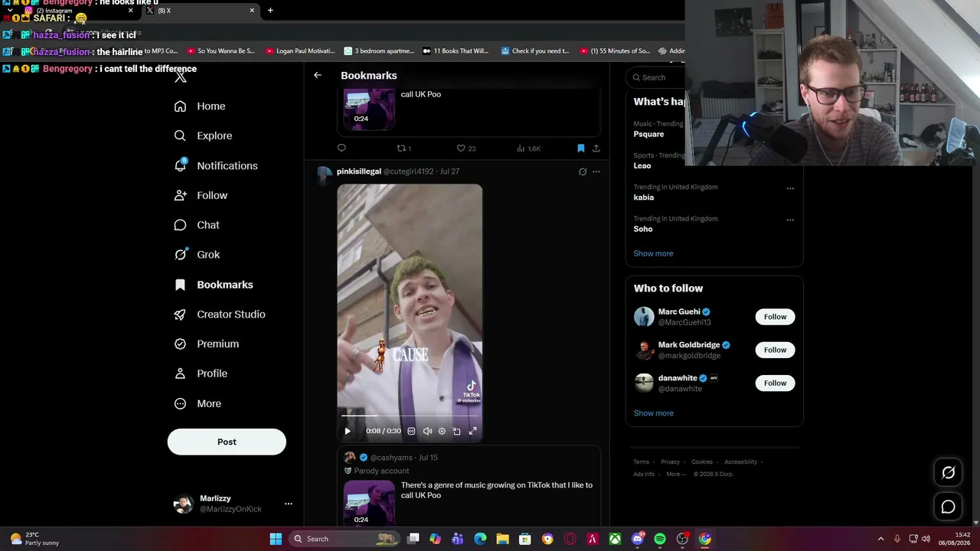This screenshot has height=551, width=980.
Task: Open the 3 bedroom apartme... bookmark
Action: pos(379,51)
